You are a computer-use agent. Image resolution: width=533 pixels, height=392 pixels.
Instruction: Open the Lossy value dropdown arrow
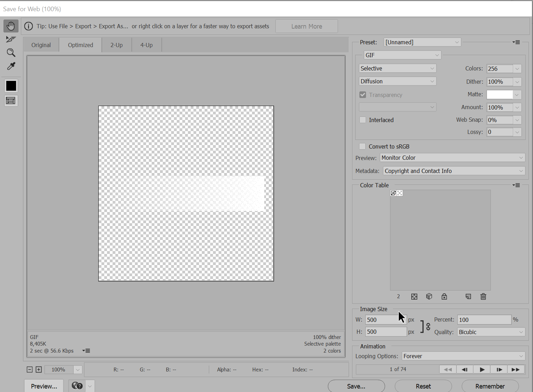pyautogui.click(x=517, y=132)
